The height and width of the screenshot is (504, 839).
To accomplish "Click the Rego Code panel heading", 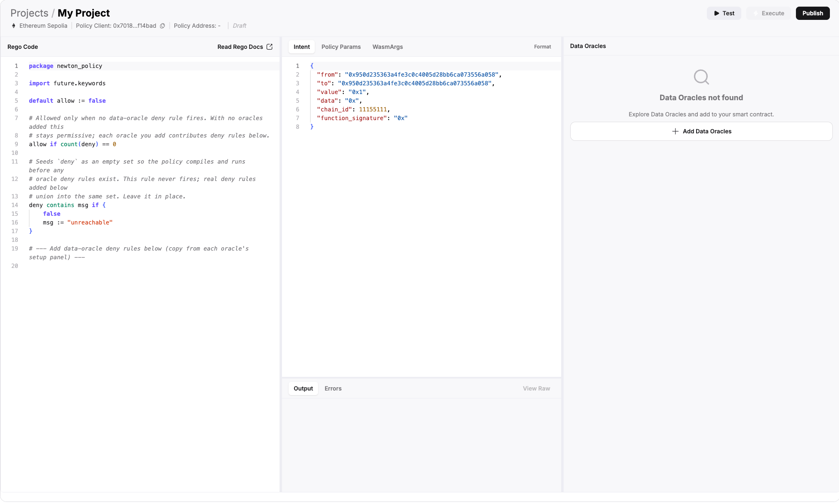I will click(x=23, y=47).
